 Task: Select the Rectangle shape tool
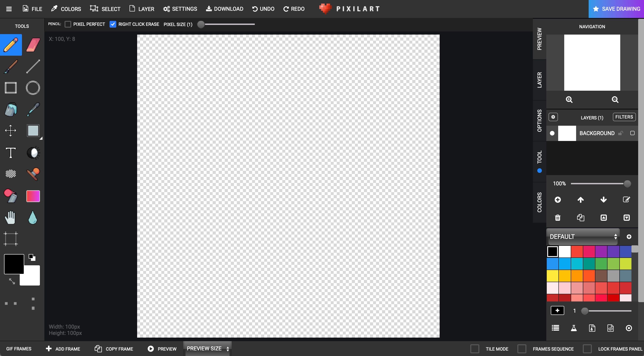(x=11, y=88)
